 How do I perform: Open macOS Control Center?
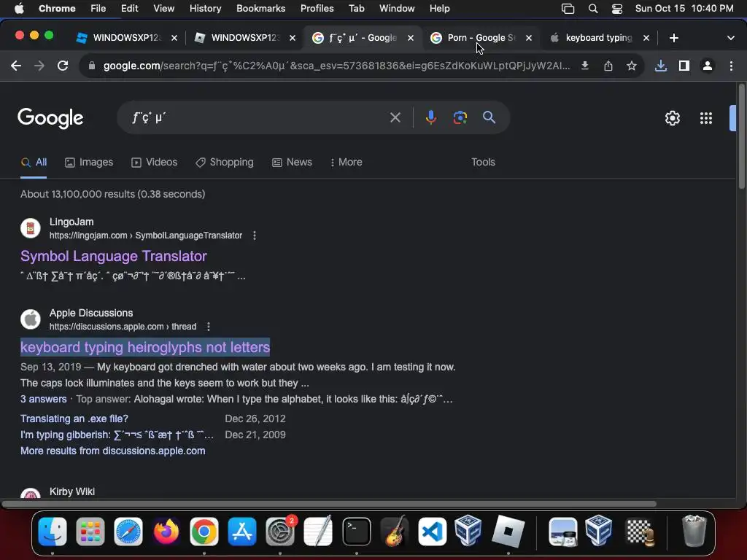coord(617,8)
